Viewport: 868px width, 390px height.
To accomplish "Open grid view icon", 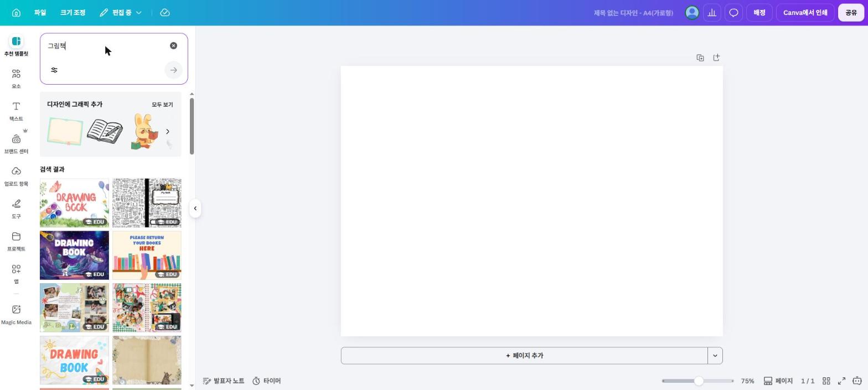I will pos(826,381).
